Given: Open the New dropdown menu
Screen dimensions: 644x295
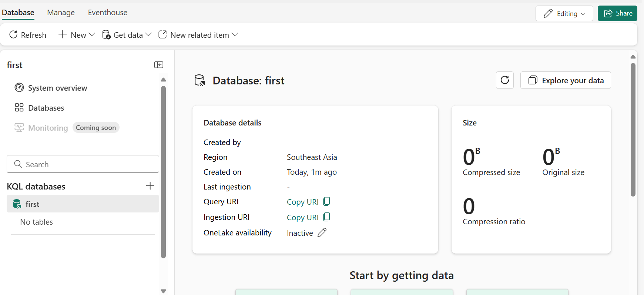Looking at the screenshot, I should coord(77,35).
